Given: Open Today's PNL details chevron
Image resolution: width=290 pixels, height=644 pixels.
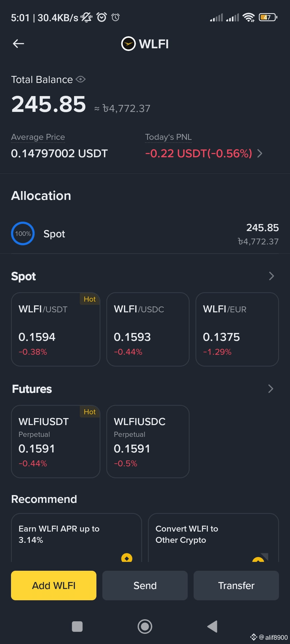Looking at the screenshot, I should [x=260, y=153].
